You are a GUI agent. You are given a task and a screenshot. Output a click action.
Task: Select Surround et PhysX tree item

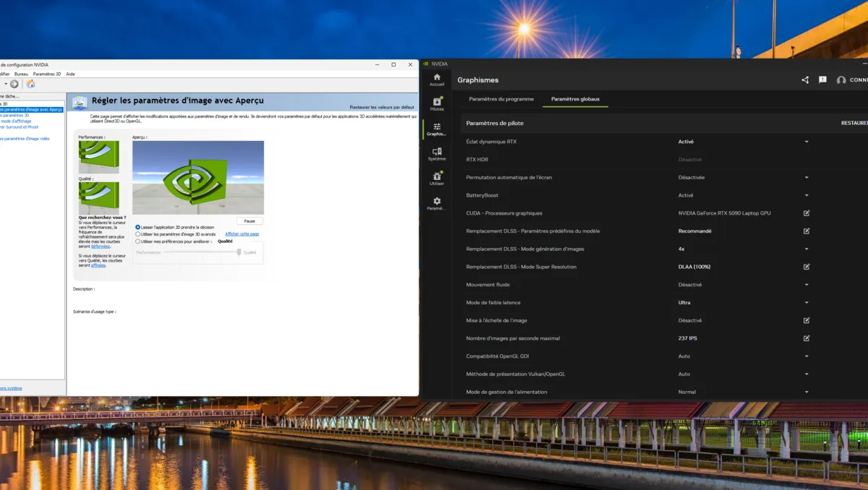pyautogui.click(x=17, y=126)
